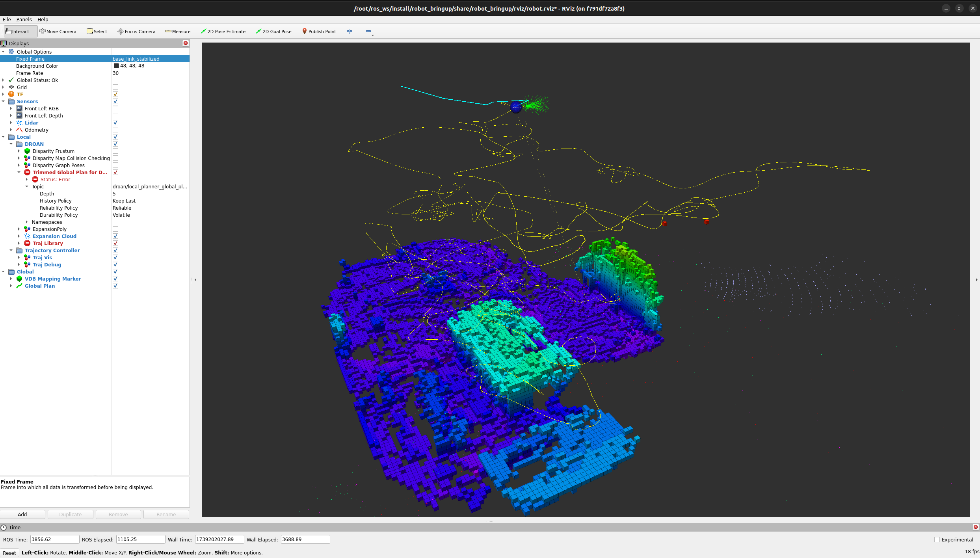Click the Focus Camera tool
The width and height of the screenshot is (980, 558).
click(136, 31)
